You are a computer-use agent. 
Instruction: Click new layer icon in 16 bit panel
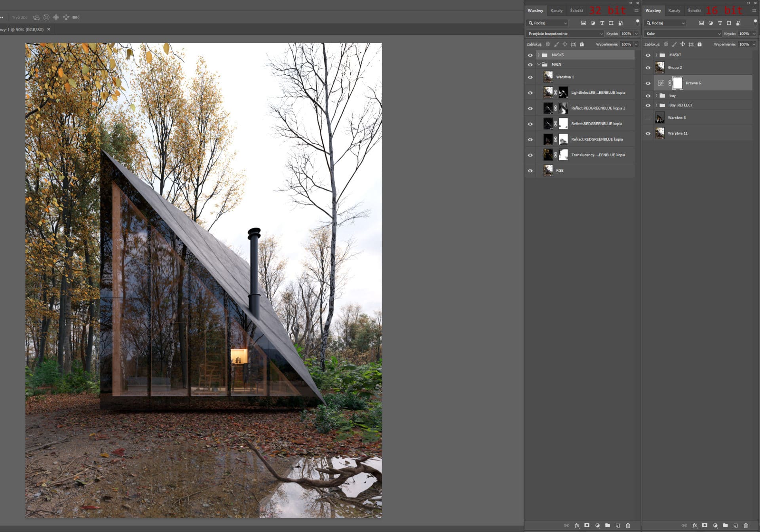click(735, 525)
